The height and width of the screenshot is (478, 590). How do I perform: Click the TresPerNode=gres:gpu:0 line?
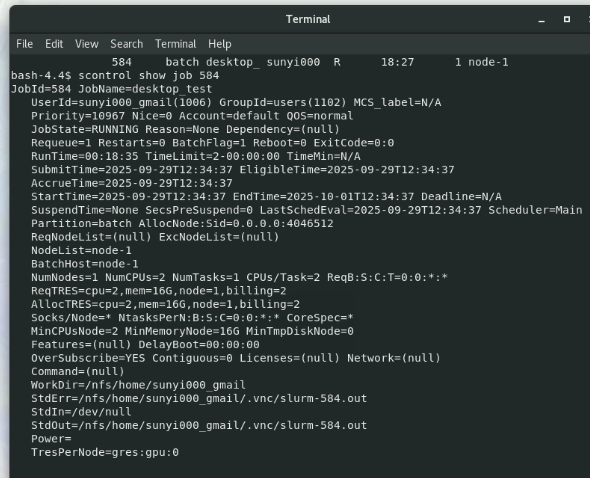[105, 452]
